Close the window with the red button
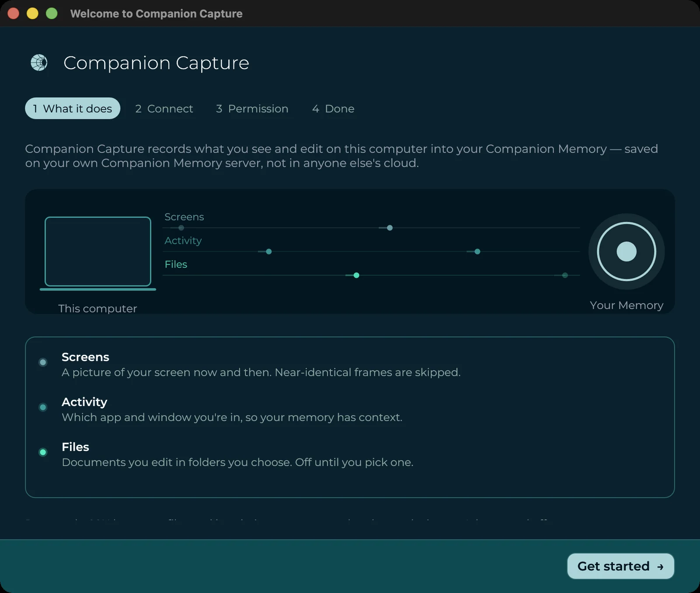This screenshot has height=593, width=700. (x=13, y=13)
